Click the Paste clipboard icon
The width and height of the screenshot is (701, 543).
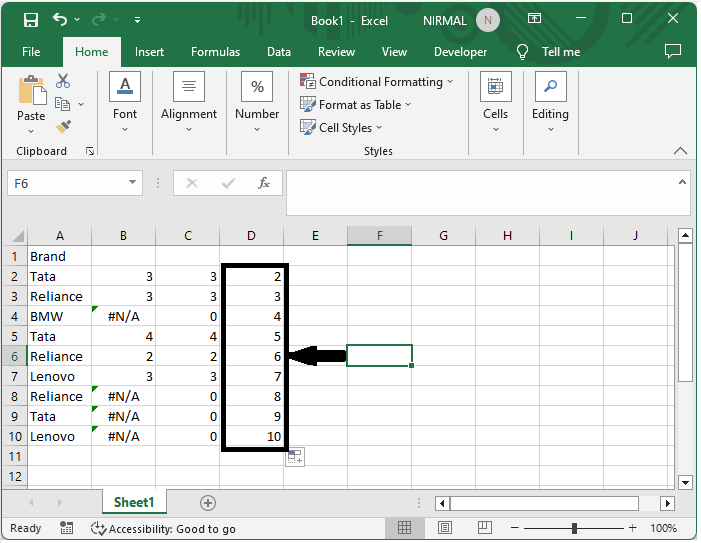tap(32, 91)
